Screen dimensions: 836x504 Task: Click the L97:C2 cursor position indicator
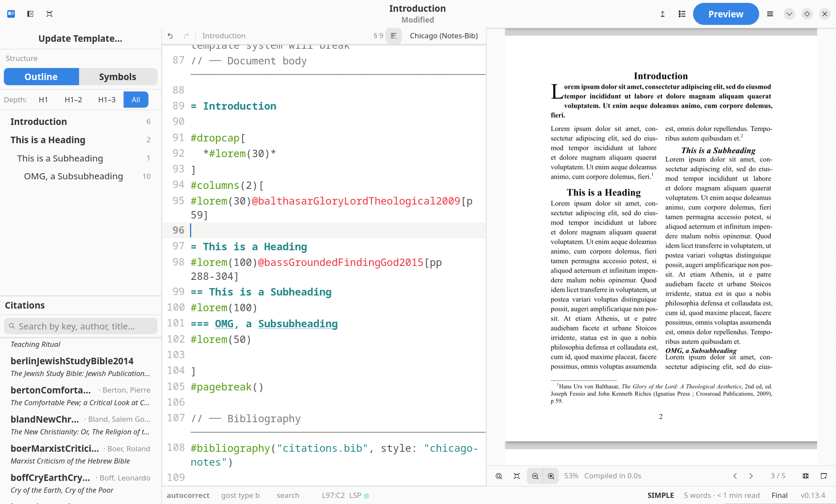(x=333, y=495)
